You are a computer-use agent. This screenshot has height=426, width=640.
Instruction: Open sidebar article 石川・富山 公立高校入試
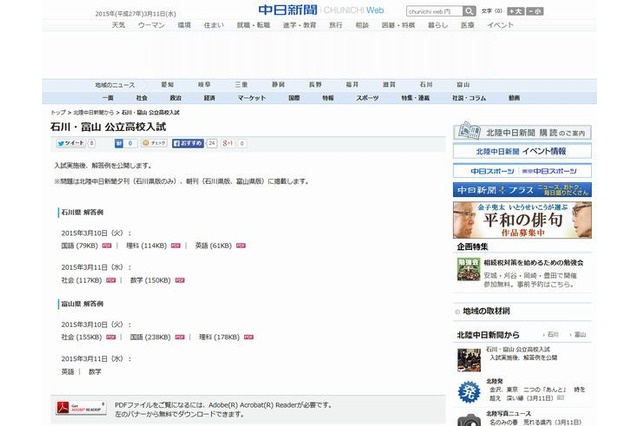[x=518, y=349]
